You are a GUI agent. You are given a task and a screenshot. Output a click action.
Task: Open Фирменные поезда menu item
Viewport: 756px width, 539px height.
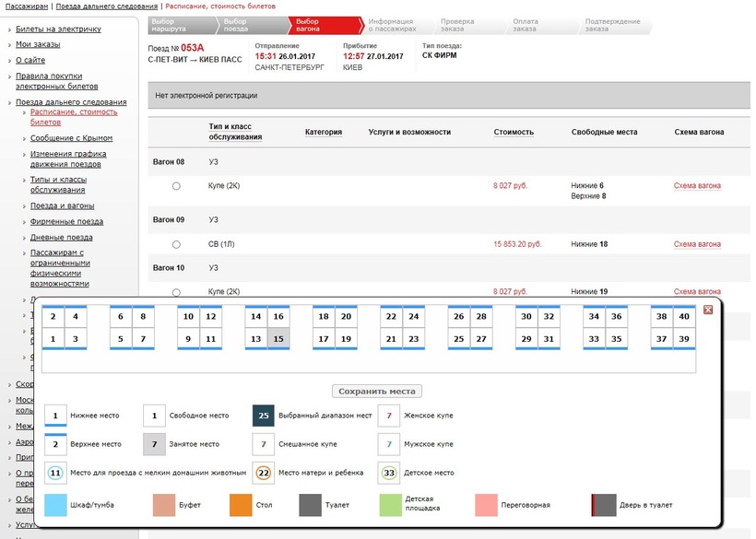tap(66, 222)
